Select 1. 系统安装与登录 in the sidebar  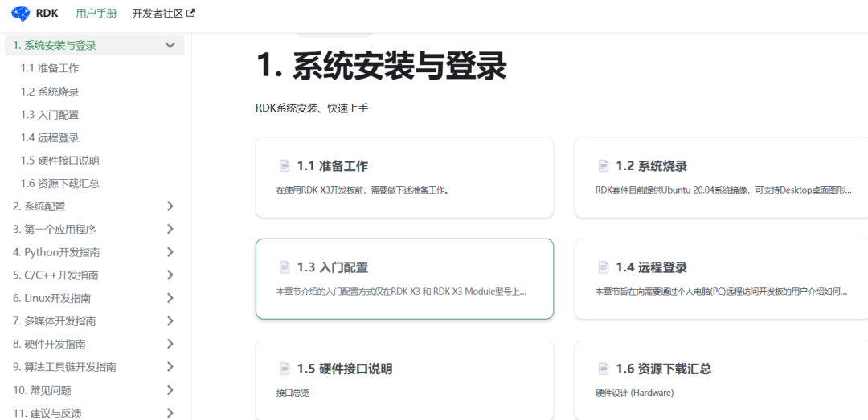click(x=55, y=46)
